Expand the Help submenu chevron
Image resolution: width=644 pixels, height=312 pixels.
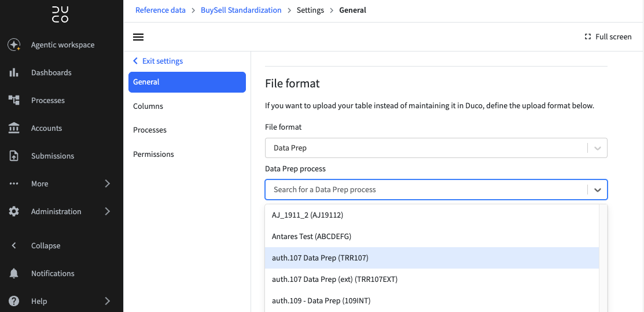click(x=107, y=302)
